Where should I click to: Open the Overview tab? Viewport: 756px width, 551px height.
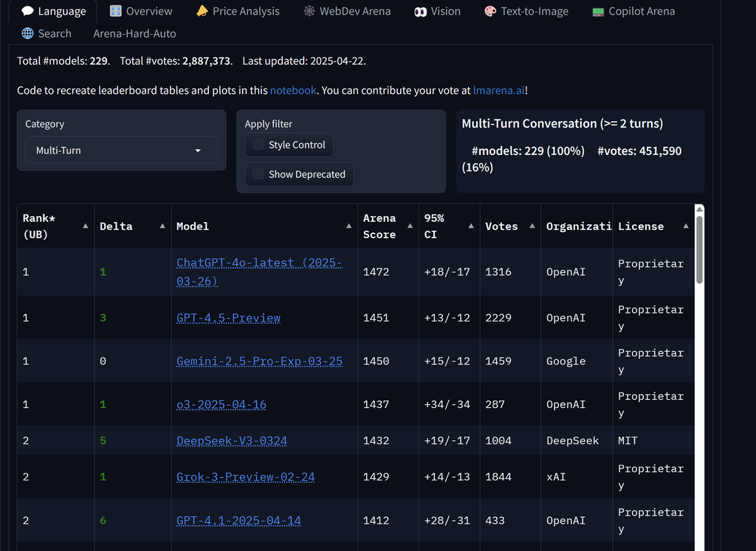click(141, 11)
